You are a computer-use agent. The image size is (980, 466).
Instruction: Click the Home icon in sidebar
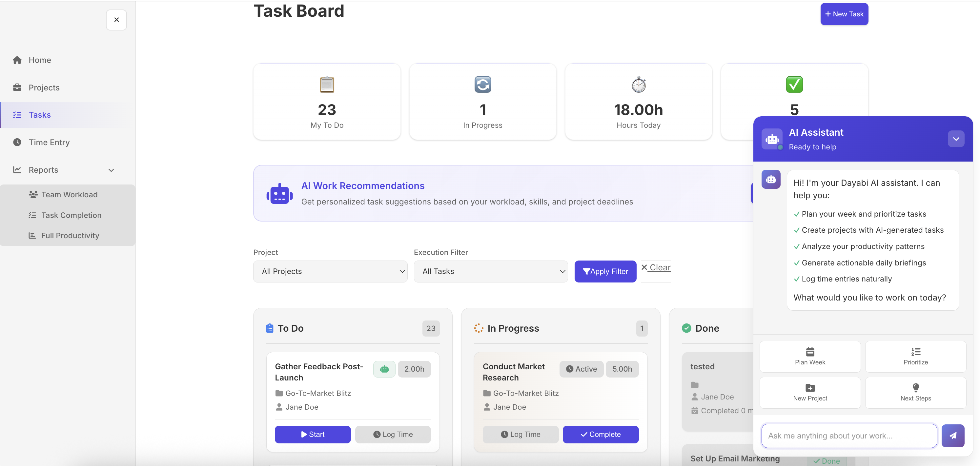[17, 60]
